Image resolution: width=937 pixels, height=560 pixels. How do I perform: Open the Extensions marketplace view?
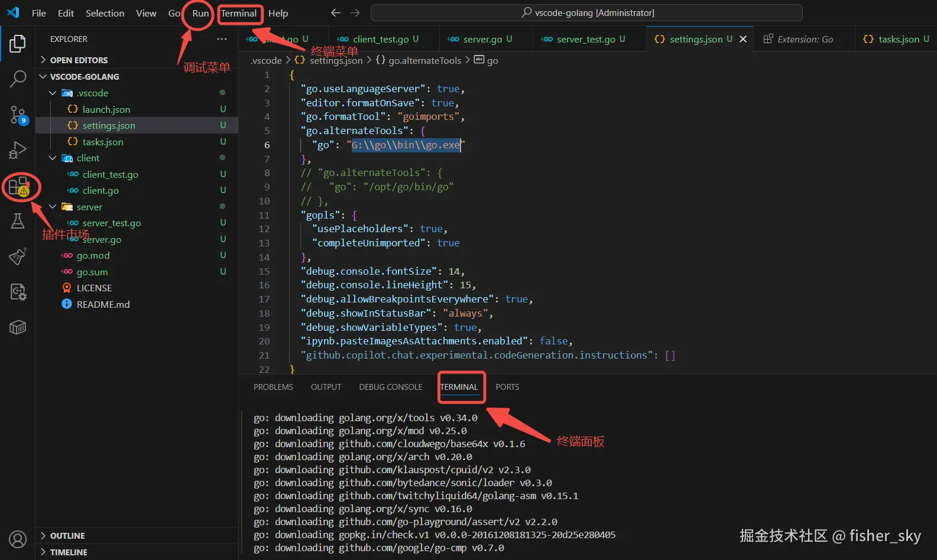point(20,187)
